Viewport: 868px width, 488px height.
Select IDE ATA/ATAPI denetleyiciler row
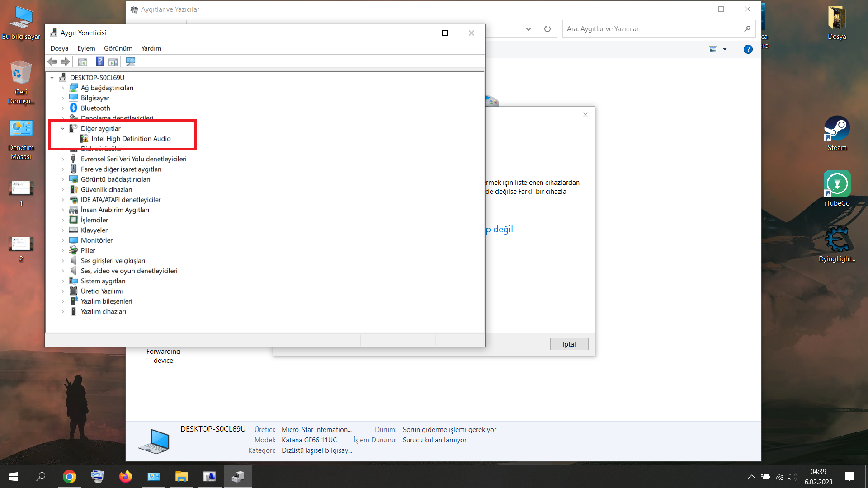(x=121, y=200)
